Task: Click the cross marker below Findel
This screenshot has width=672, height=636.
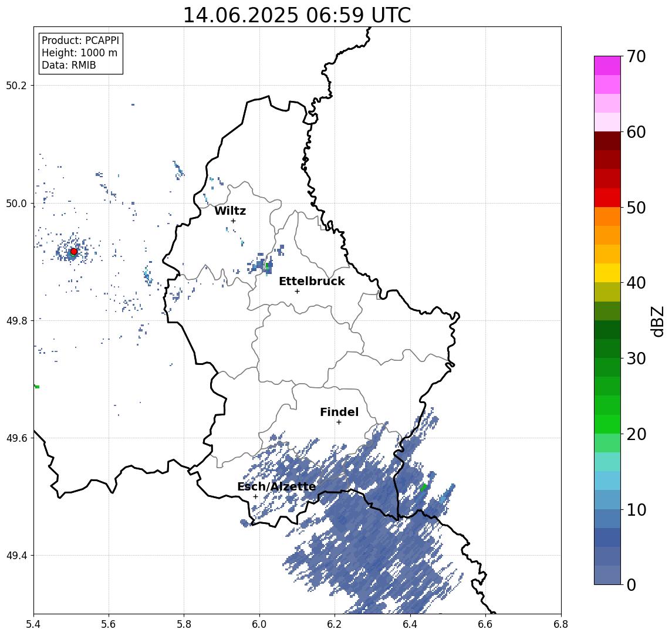Action: (339, 422)
